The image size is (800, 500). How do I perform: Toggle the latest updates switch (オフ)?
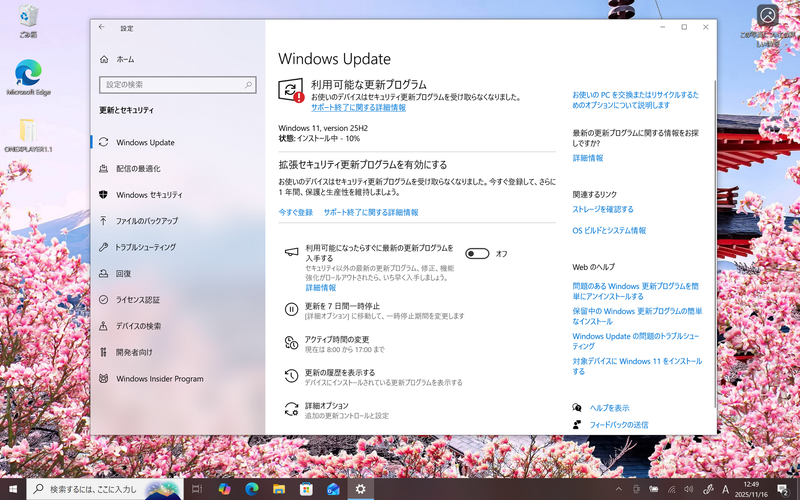[477, 254]
